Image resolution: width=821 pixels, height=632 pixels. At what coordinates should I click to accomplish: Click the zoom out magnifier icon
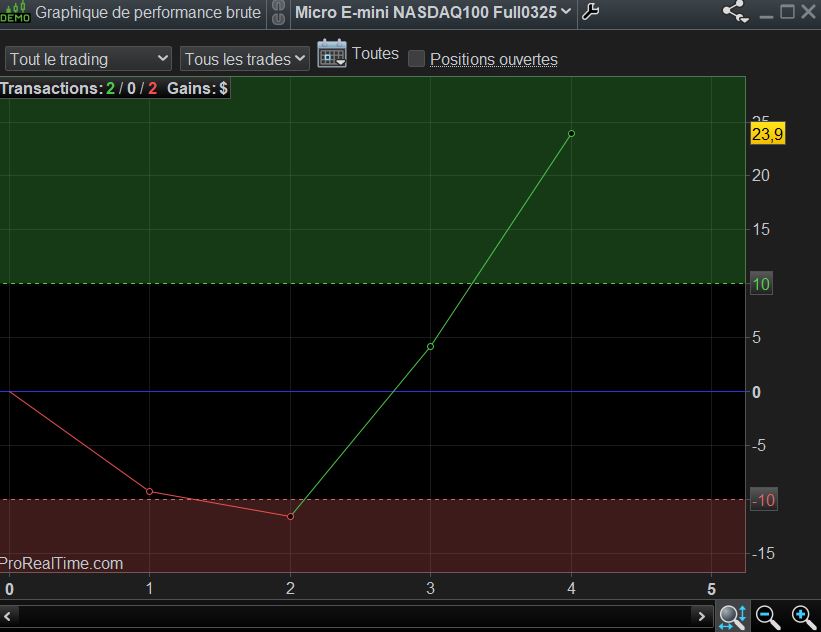[x=768, y=617]
